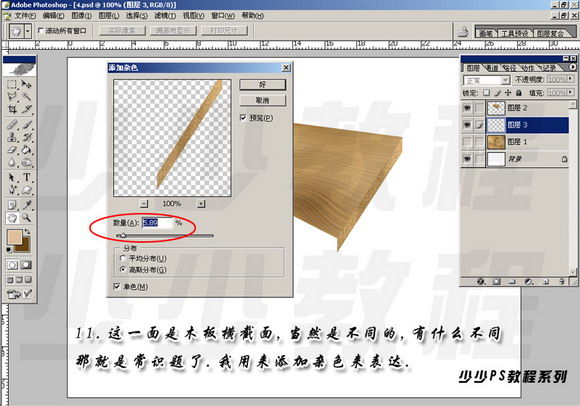Viewport: 580px width, 406px height.
Task: Confirm noise dialog with 好 button
Action: click(x=263, y=85)
